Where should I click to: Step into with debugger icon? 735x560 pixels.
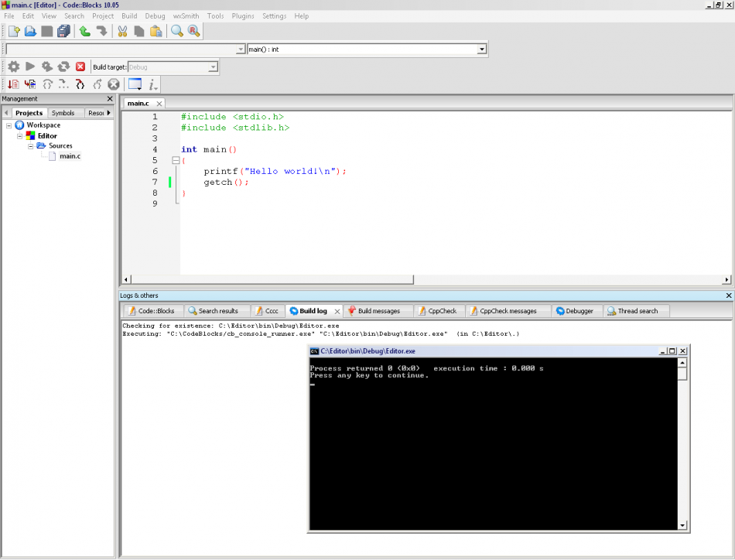(80, 84)
